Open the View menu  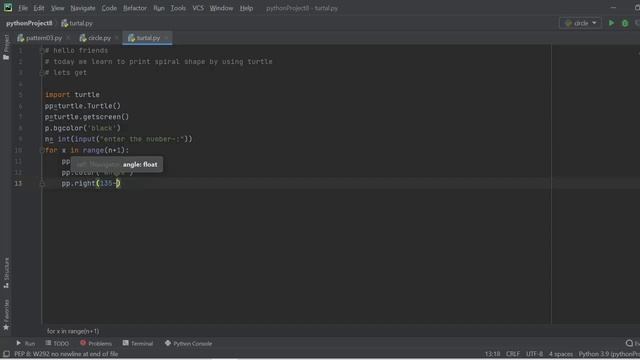(58, 8)
